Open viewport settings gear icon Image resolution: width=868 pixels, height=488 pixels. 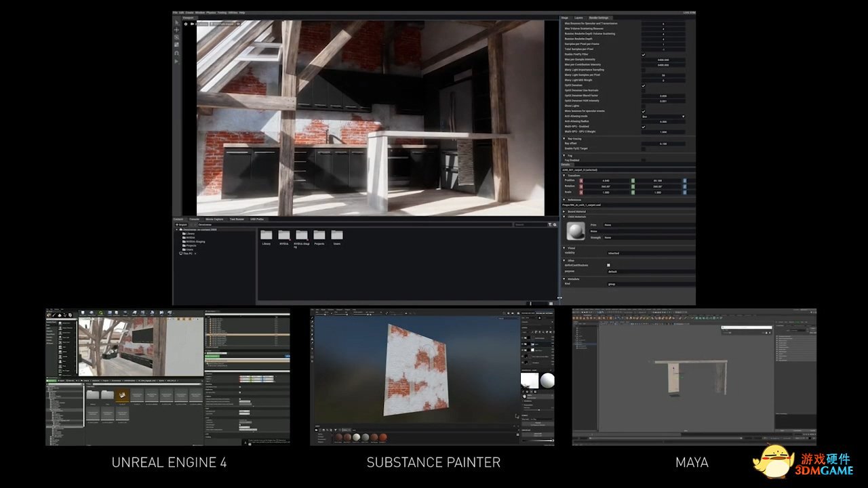186,24
